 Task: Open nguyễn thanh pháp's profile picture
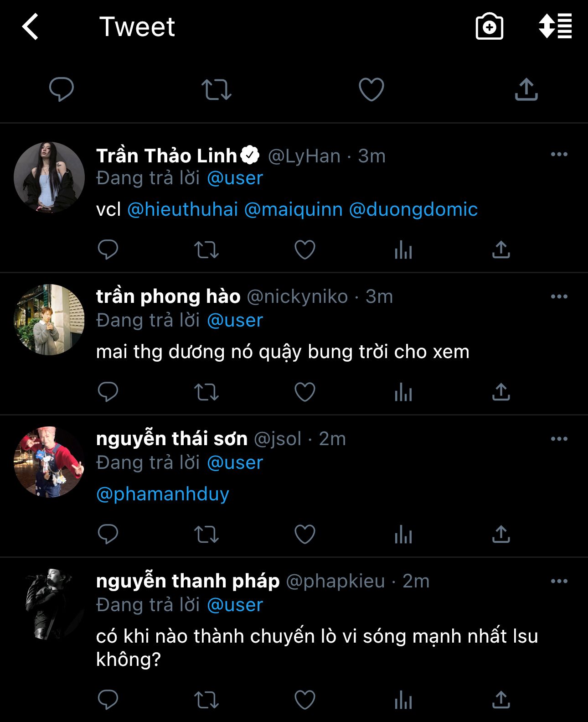(49, 604)
